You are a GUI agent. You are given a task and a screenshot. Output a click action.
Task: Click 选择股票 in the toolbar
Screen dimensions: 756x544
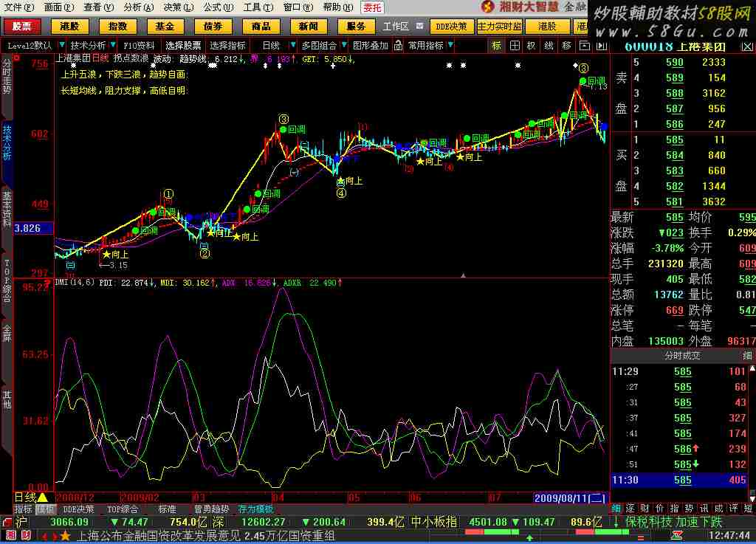click(183, 45)
